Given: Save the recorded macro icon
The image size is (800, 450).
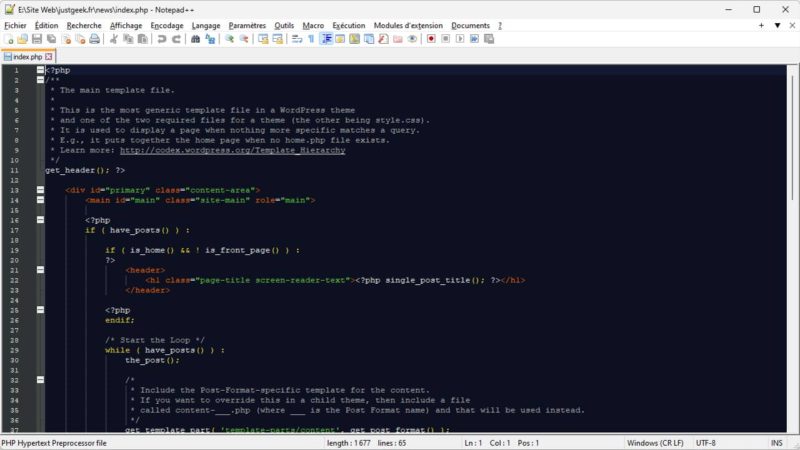Looking at the screenshot, I should coord(489,39).
